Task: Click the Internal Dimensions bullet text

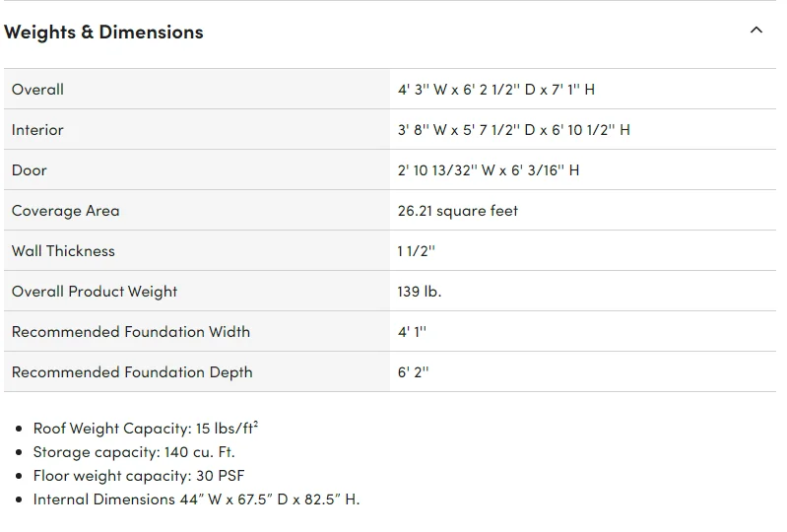Action: coord(196,499)
